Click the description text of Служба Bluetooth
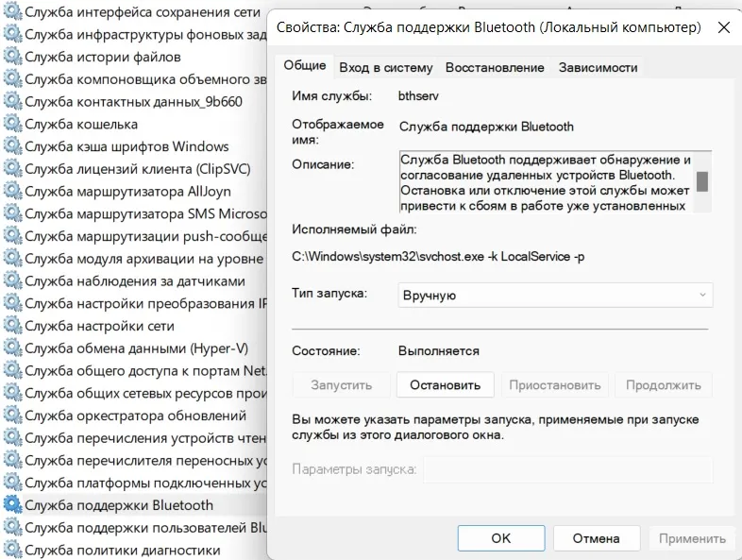This screenshot has height=560, width=742. coord(546,182)
